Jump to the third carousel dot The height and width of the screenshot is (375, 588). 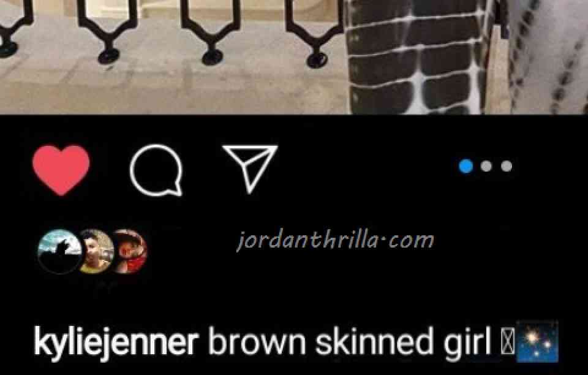click(507, 166)
